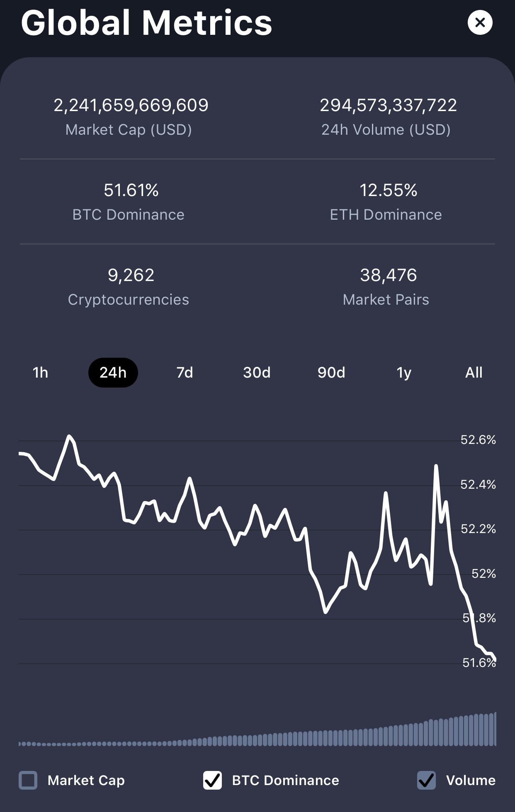The image size is (515, 812).
Task: Tap the Market Cap (USD) value
Action: (x=131, y=105)
